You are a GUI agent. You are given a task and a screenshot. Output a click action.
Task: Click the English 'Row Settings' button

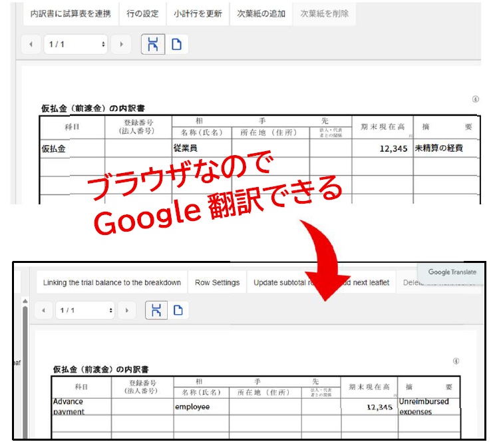coord(217,282)
